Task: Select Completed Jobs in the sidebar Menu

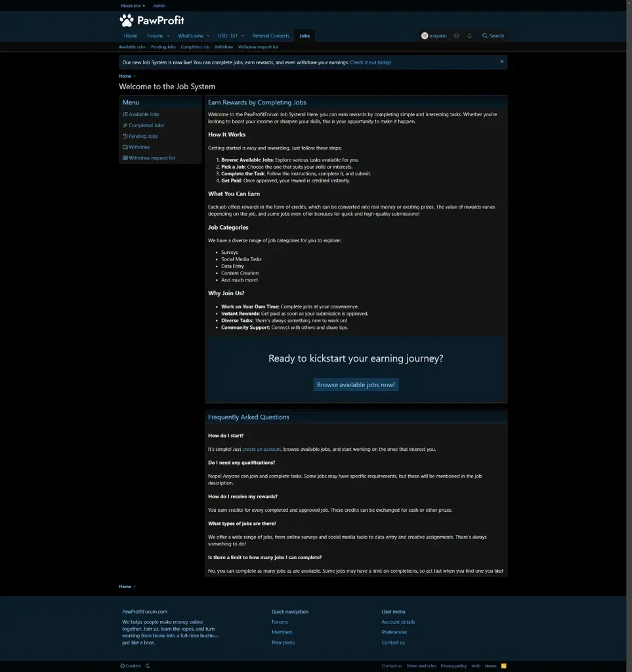Action: [146, 125]
